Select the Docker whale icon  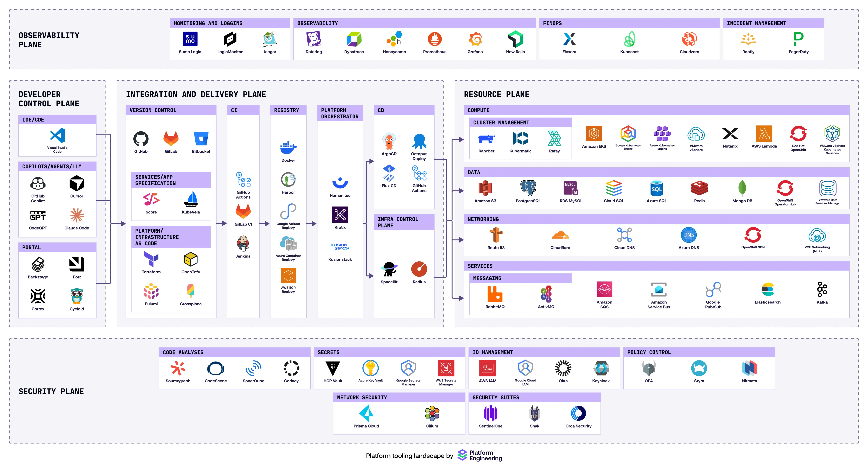coord(288,148)
